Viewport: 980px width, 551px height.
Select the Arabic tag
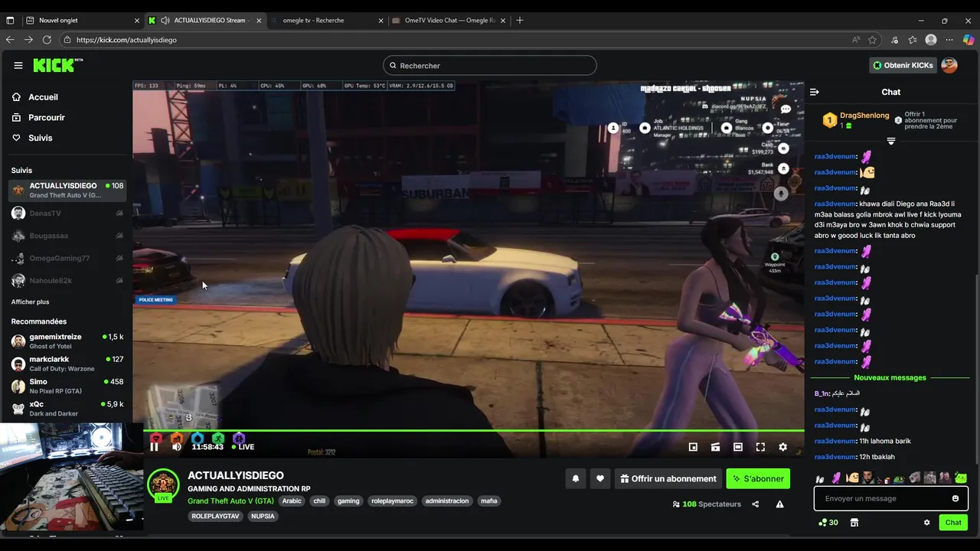(x=292, y=501)
